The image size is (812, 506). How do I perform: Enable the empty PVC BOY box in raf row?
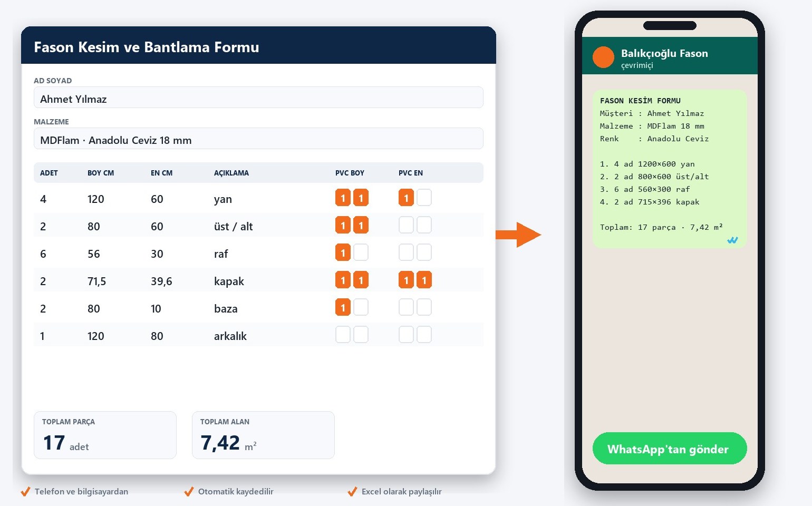[x=361, y=252]
